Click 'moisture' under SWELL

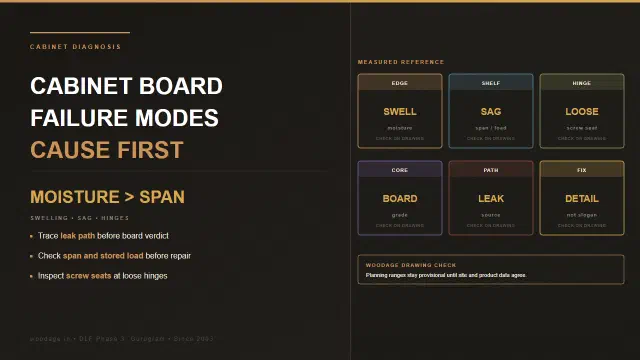[x=400, y=128]
